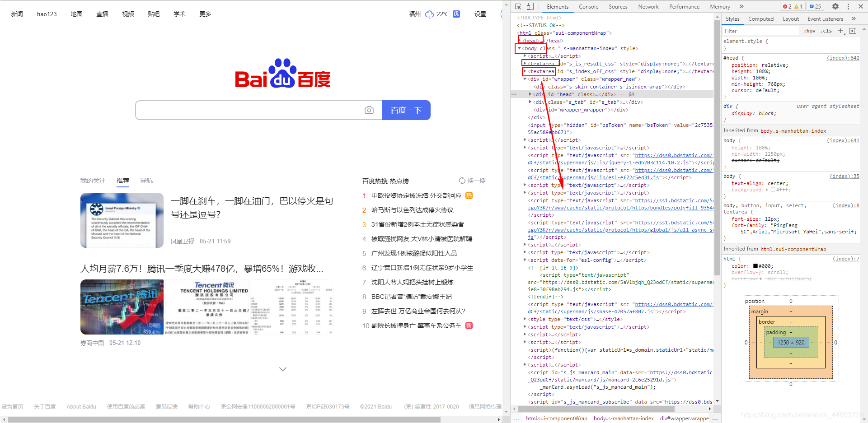Viewport: 868px width, 423px height.
Task: Open DevTools settings gear
Action: tap(835, 6)
